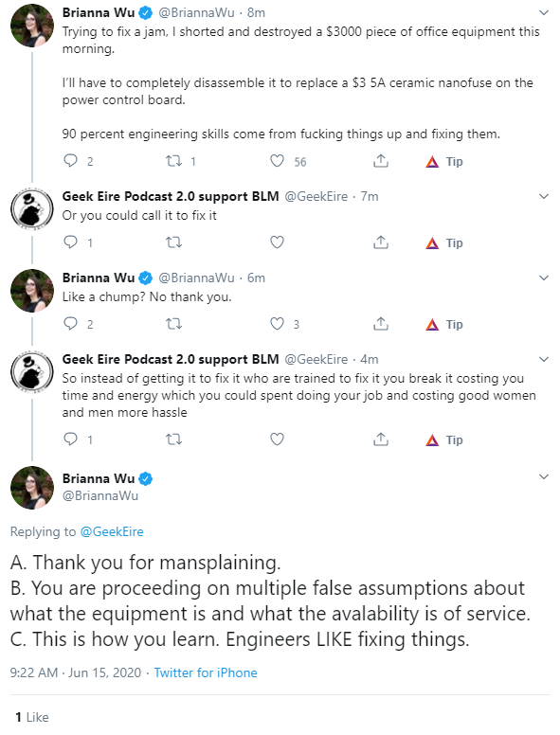The width and height of the screenshot is (560, 735).
Task: Reply to the first tweet about the jam
Action: coord(70,161)
